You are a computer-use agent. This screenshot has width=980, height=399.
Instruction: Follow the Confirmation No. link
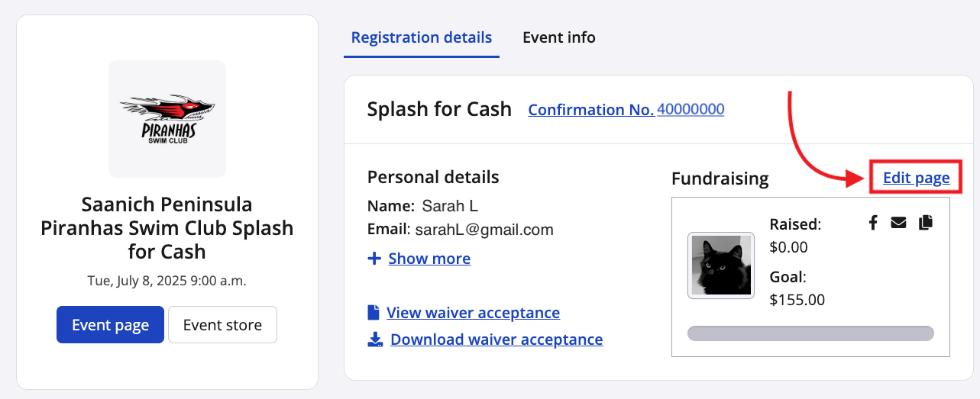click(590, 110)
